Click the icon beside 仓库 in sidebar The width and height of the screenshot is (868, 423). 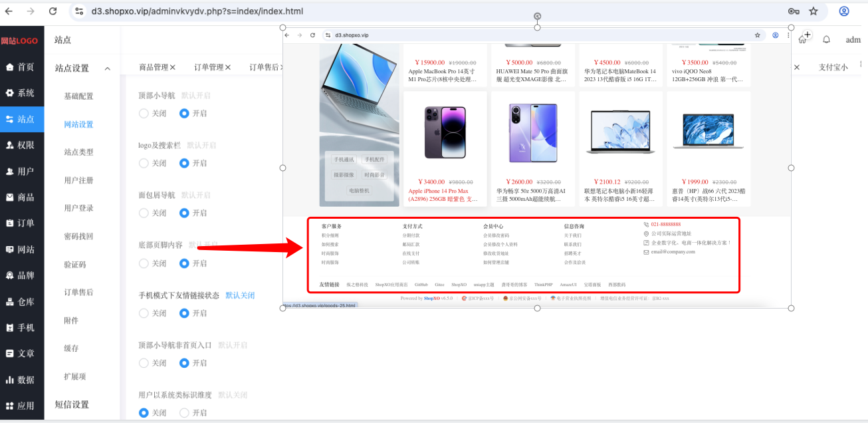pos(10,302)
